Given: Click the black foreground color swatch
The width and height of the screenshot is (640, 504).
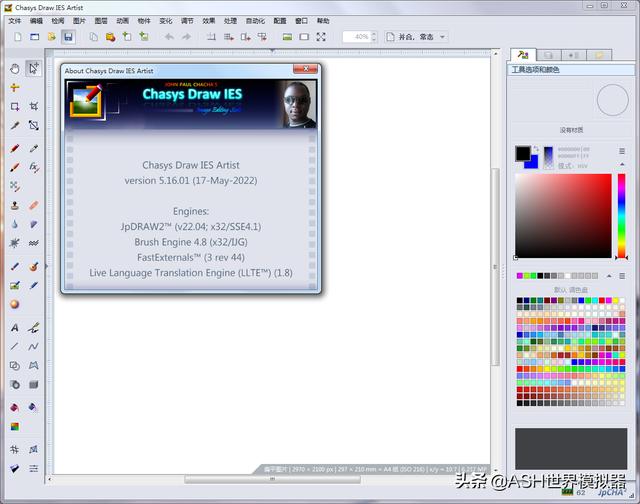Looking at the screenshot, I should click(x=522, y=153).
